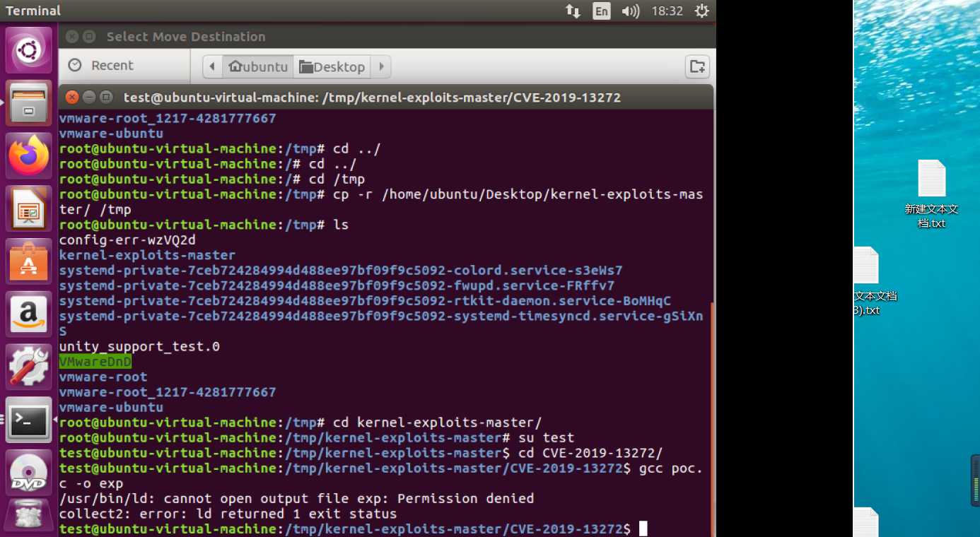Click the left path-bar scroll arrow
980x537 pixels.
[x=212, y=67]
